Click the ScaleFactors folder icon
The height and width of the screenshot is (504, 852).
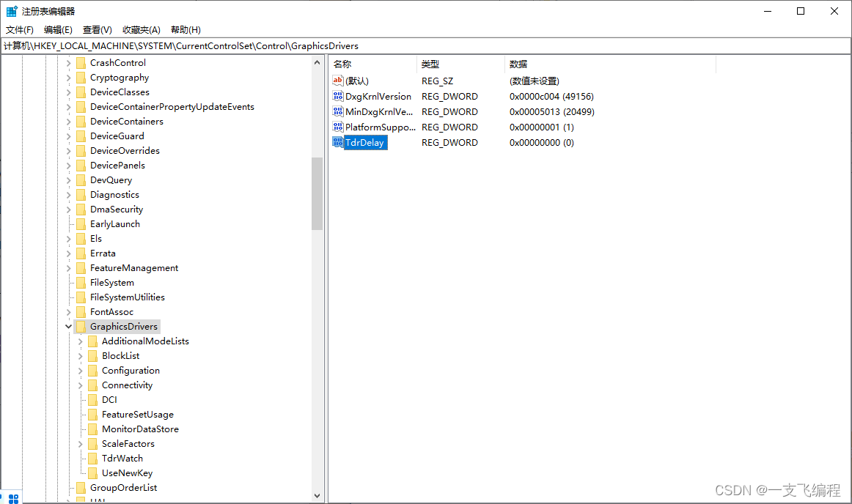[x=93, y=444]
